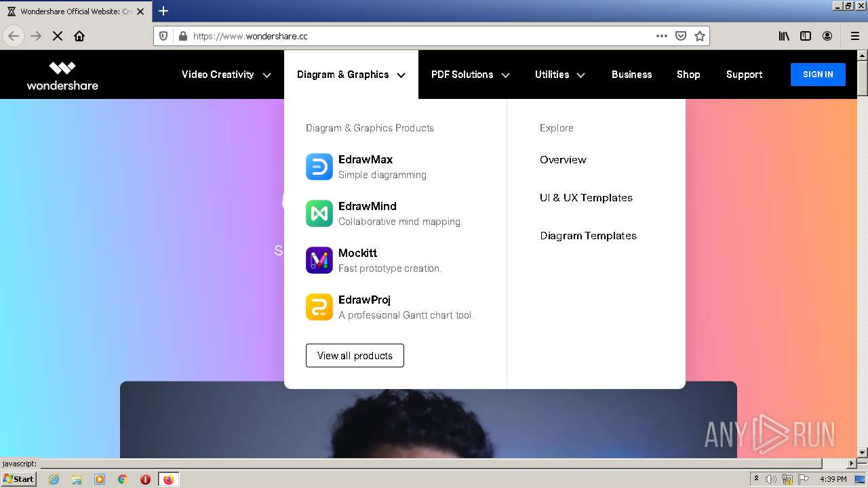Open media player from taskbar
The image size is (868, 488).
point(100,479)
